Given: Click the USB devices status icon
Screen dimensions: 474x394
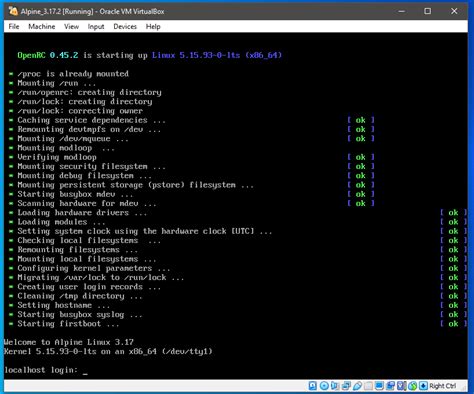Looking at the screenshot, I should pyautogui.click(x=357, y=386).
